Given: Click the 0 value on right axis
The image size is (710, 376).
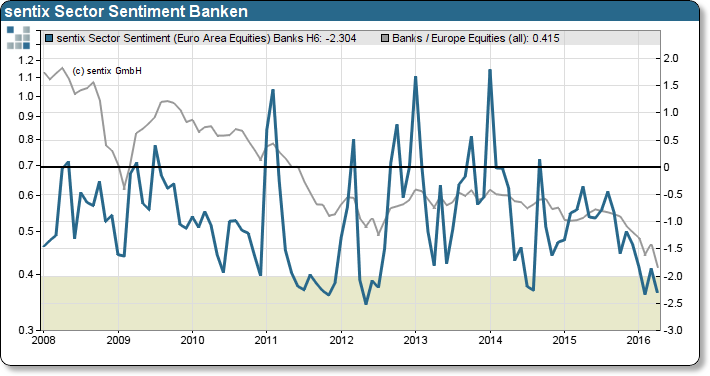Looking at the screenshot, I should pos(666,167).
